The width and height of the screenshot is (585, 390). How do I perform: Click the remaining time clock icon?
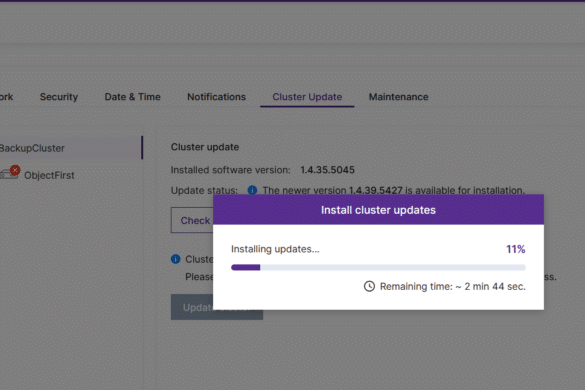[x=369, y=286]
